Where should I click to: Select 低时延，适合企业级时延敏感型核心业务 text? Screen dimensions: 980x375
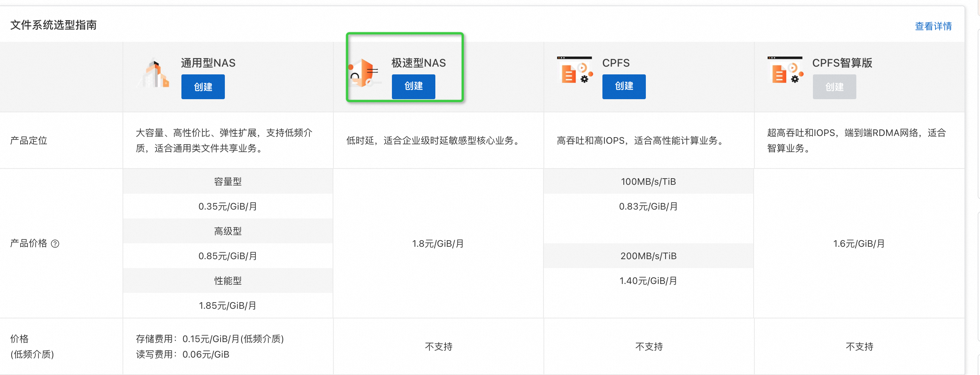click(x=433, y=141)
